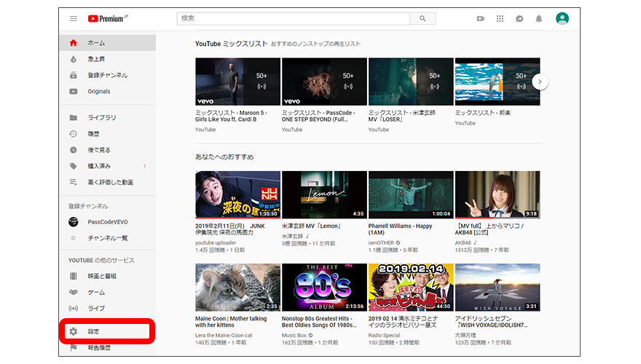Click the gaming heart icon
Viewport: 641px width, 364px height.
coord(73,292)
